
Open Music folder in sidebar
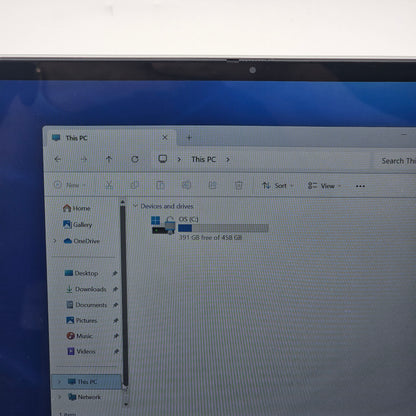click(79, 336)
